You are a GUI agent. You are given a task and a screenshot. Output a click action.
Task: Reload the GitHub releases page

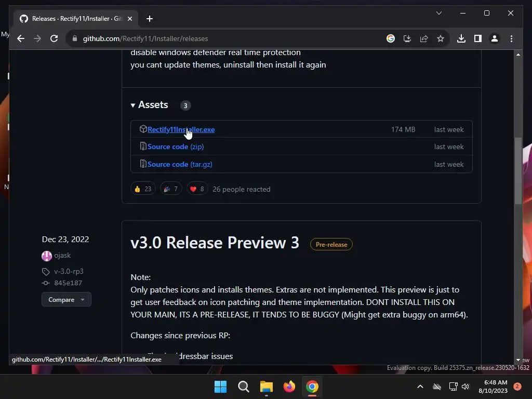coord(54,38)
